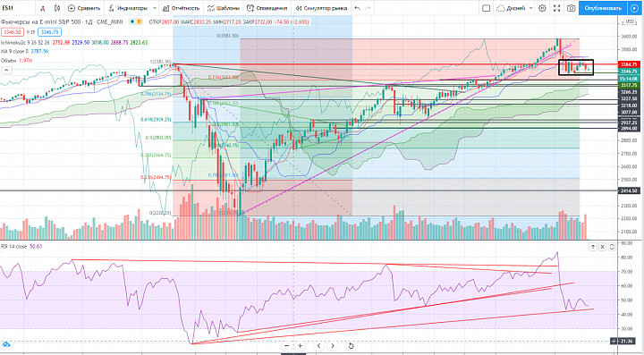Viewport: 644px width, 355px height.
Task: Open the Отчётность financials menu
Action: tap(181, 8)
